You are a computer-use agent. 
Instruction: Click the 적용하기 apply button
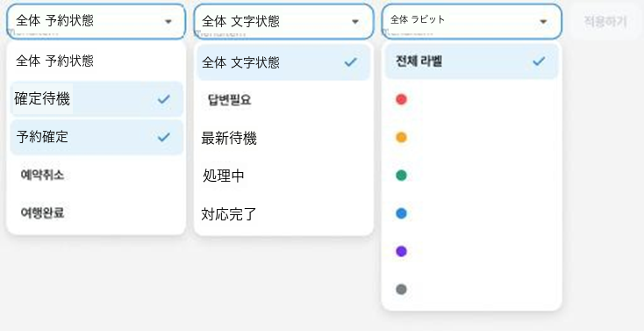tap(605, 22)
